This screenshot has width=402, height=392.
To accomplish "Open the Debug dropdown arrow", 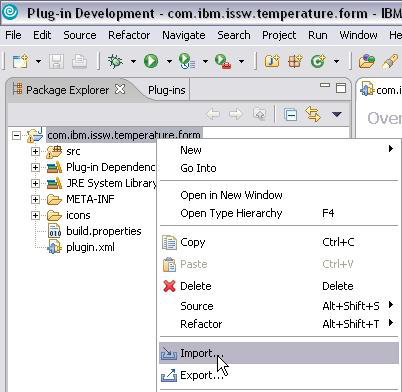I will coord(133,61).
